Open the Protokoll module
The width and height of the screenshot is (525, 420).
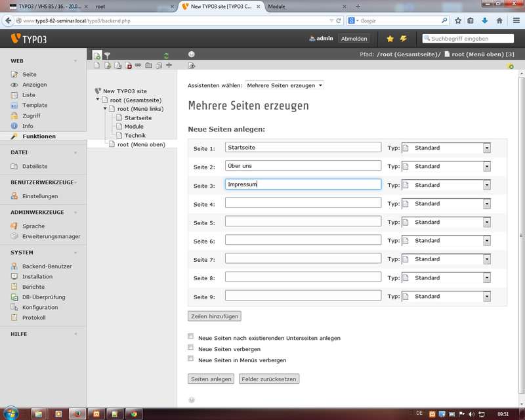tap(34, 318)
